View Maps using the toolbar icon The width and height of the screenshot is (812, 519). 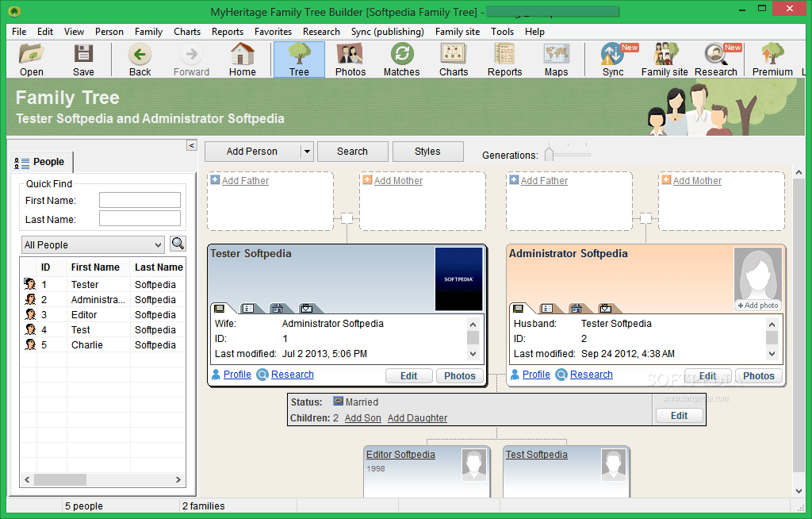[556, 56]
